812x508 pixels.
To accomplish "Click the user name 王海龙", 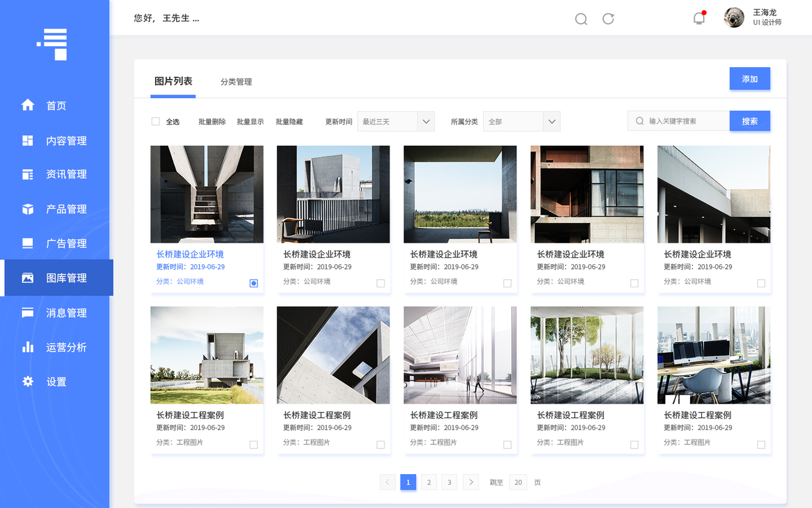I will coord(765,12).
